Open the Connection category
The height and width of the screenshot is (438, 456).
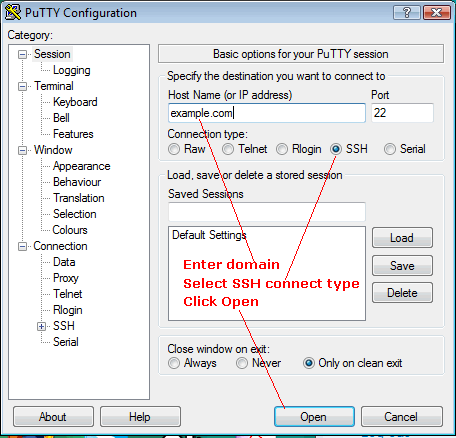click(60, 246)
